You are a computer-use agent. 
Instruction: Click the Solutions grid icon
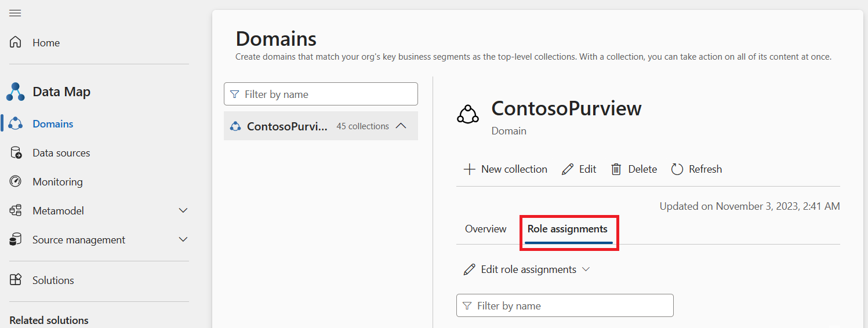[x=16, y=280]
